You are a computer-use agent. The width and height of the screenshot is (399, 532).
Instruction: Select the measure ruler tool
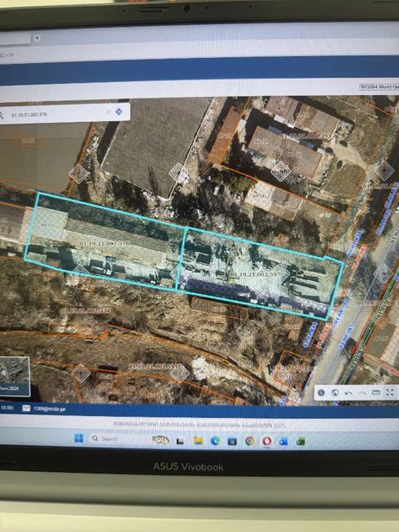(x=376, y=393)
